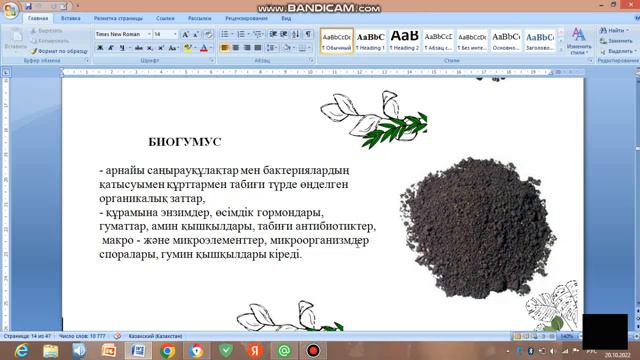Justify the paragraph text

[x=258, y=48]
